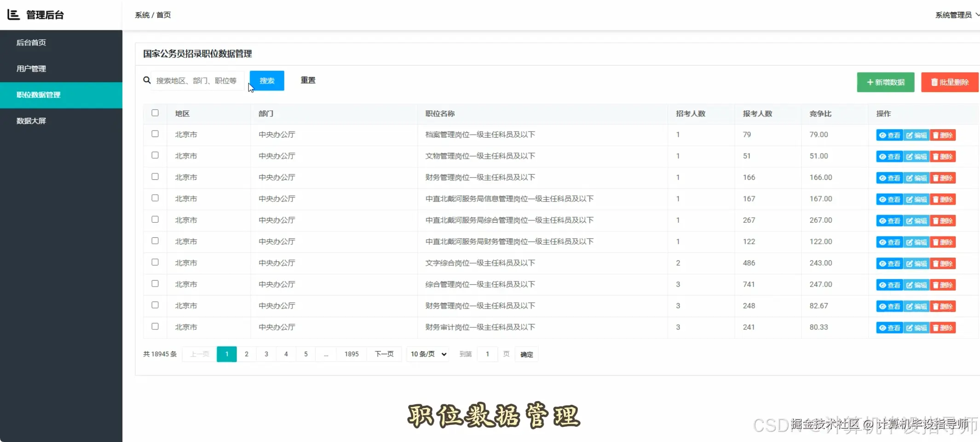Open pagination ellipsis for more pages
The height and width of the screenshot is (442, 980).
point(326,354)
